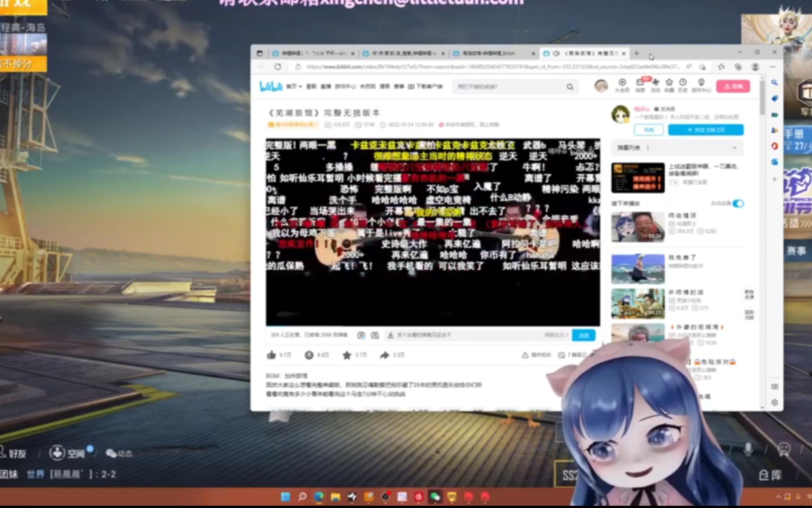812x508 pixels.
Task: Click the uploader's avatar beside the video
Action: click(x=620, y=114)
